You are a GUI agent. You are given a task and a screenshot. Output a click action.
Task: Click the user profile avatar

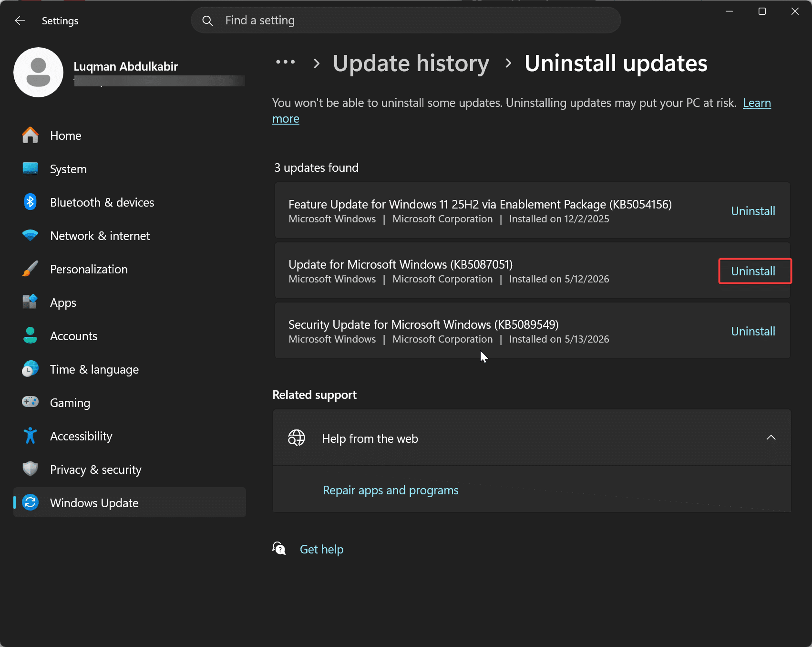(38, 72)
